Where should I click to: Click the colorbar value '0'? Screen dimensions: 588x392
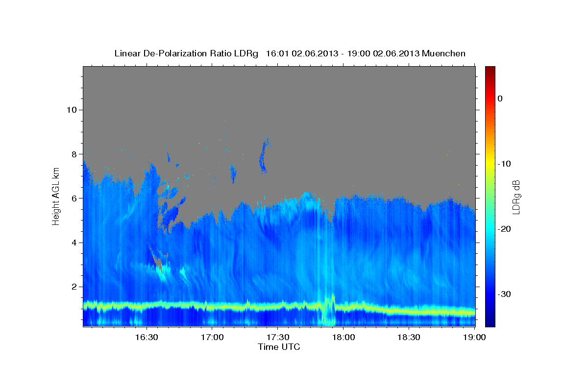pos(500,98)
